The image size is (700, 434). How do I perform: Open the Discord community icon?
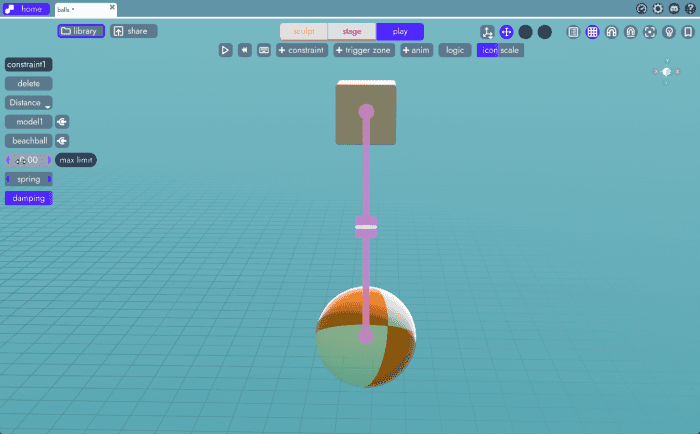tap(674, 8)
